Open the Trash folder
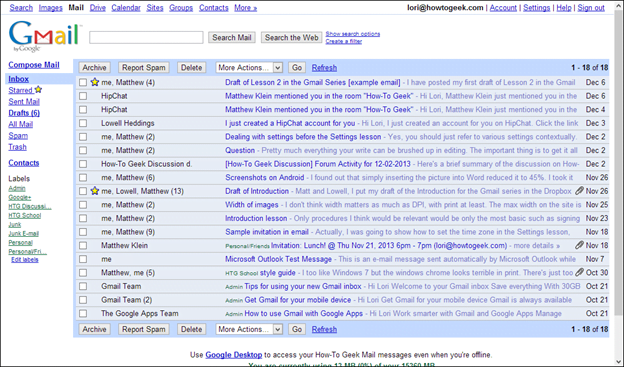 coord(18,147)
